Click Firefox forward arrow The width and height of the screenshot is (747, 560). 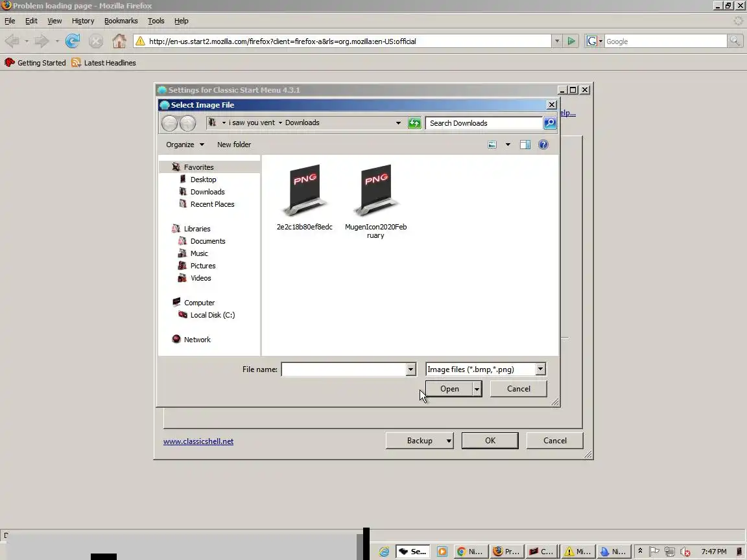pos(42,41)
